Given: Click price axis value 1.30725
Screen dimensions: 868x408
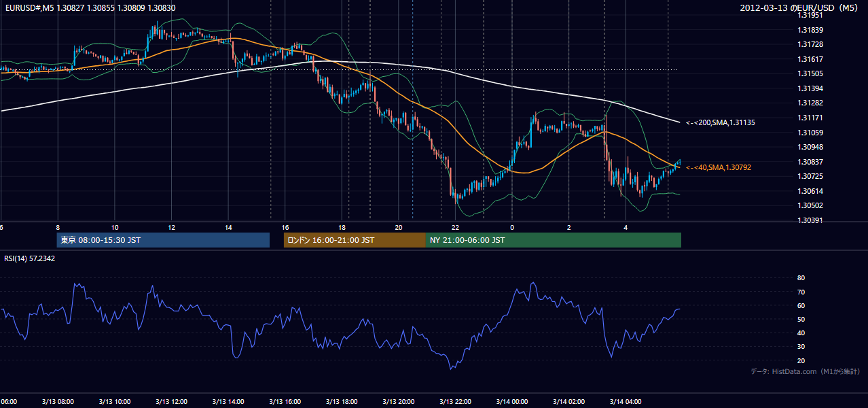Looking at the screenshot, I should (x=810, y=176).
